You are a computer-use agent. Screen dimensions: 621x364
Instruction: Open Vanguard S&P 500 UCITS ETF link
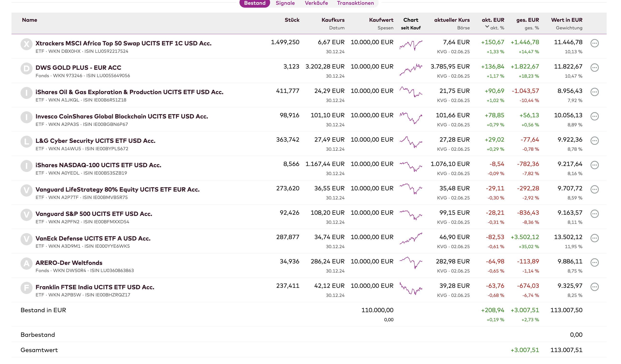pyautogui.click(x=94, y=214)
